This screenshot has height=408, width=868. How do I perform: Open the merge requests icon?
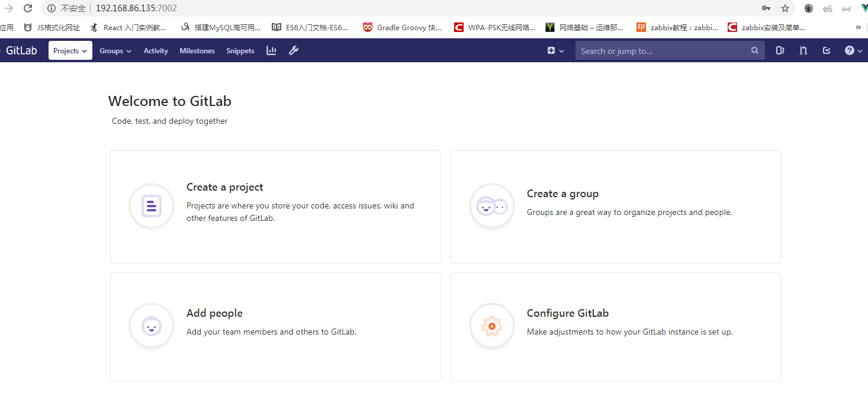[x=803, y=50]
